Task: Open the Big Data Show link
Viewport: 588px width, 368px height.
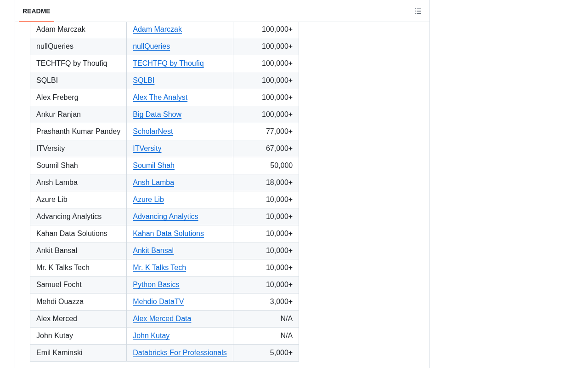Action: tap(157, 115)
